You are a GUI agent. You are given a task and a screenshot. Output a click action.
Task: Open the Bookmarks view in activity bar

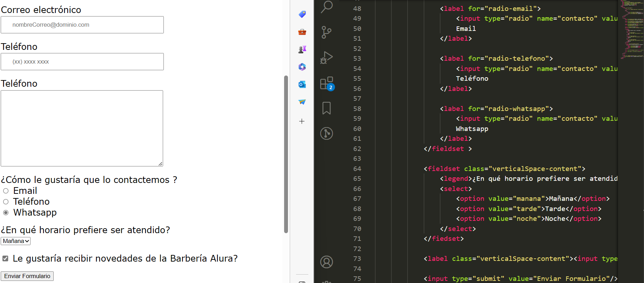(x=327, y=108)
